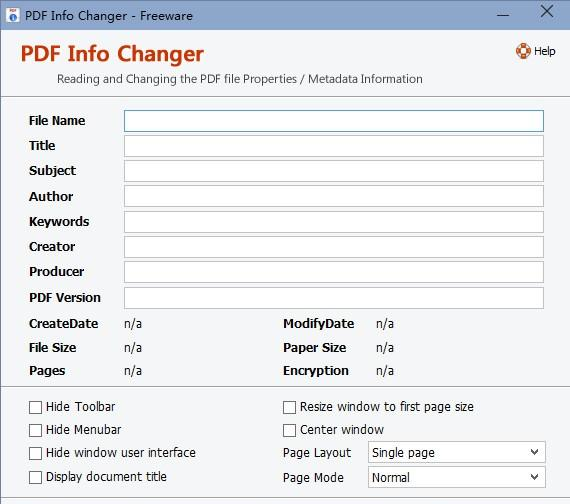This screenshot has width=570, height=504.
Task: Close the PDF Info Changer window
Action: tap(547, 11)
